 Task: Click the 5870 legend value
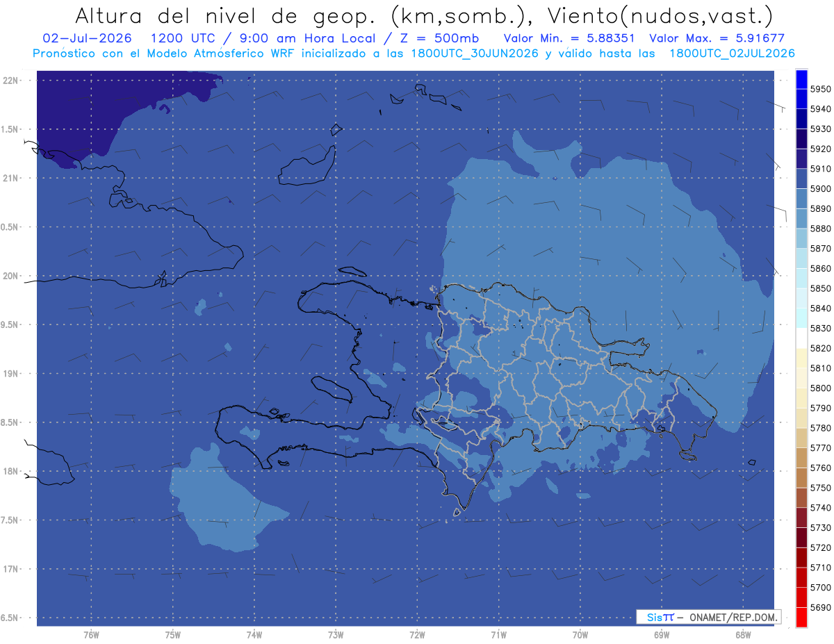(820, 248)
